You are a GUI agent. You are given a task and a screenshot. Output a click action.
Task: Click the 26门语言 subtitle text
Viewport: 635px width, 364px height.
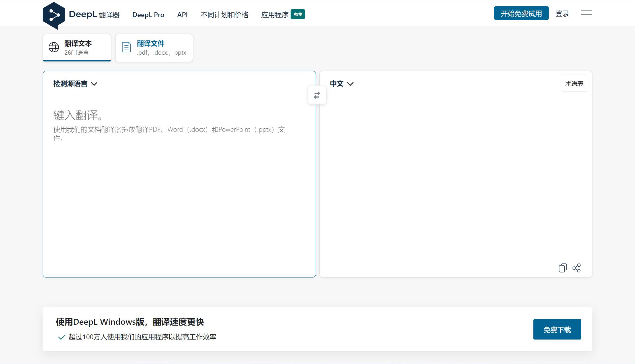point(77,53)
